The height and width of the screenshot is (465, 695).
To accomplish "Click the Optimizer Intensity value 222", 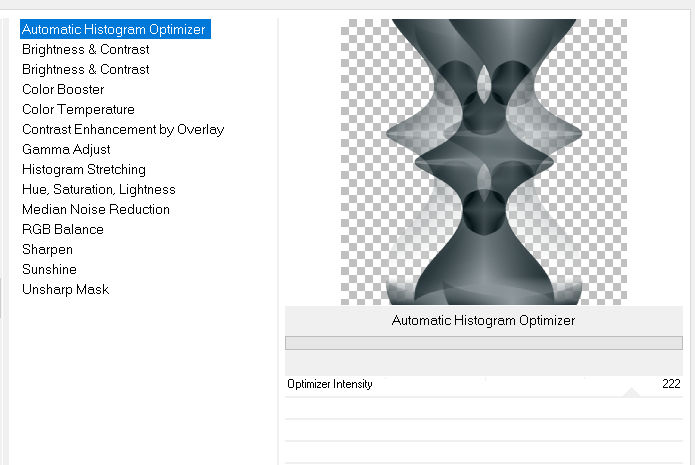I will tap(671, 384).
